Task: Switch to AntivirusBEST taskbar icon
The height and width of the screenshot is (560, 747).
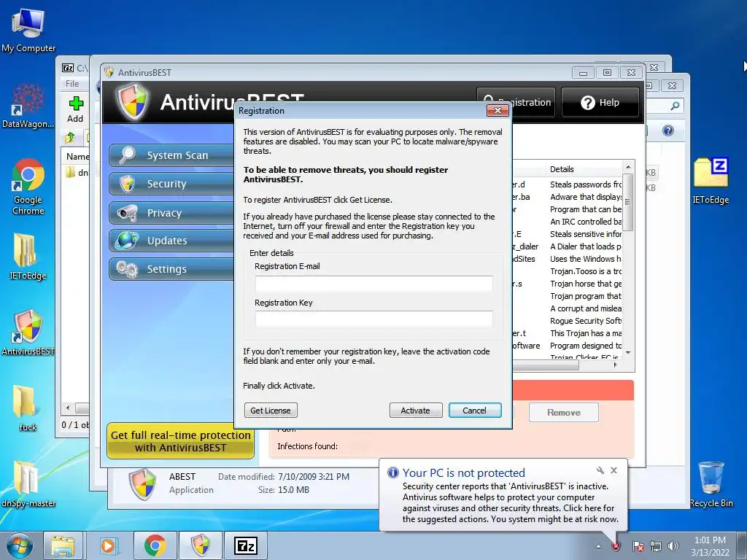Action: coord(200,545)
